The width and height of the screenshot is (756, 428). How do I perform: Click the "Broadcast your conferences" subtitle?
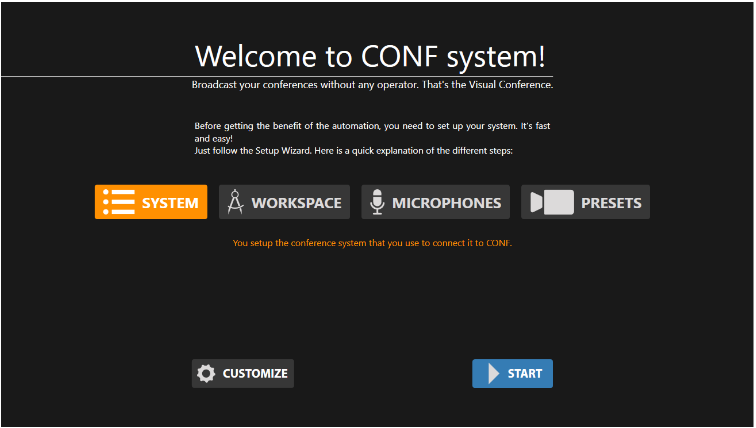[372, 85]
